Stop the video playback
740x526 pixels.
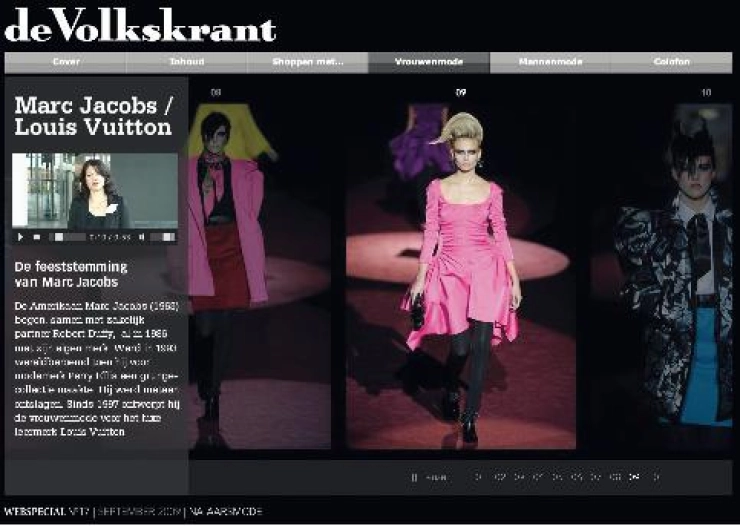pos(37,237)
